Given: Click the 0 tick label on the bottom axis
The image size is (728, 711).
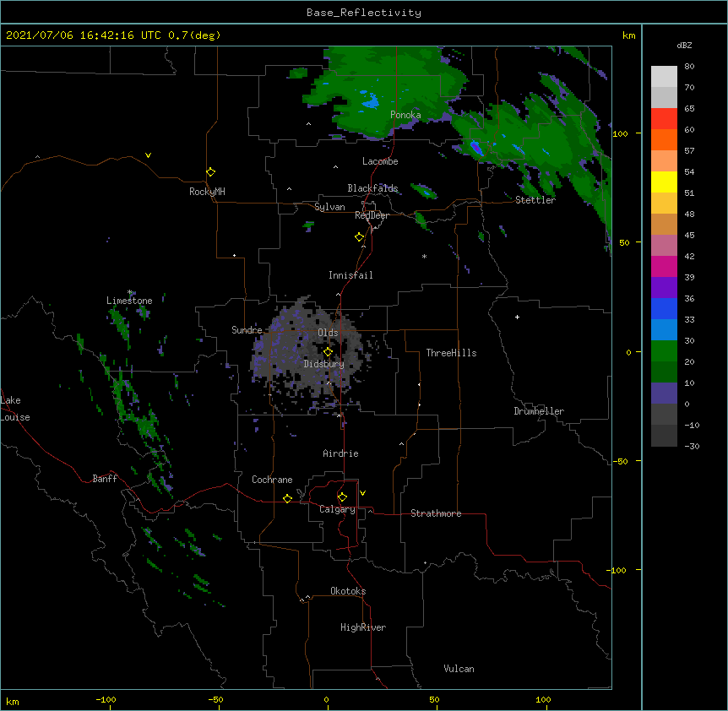Looking at the screenshot, I should tap(326, 699).
